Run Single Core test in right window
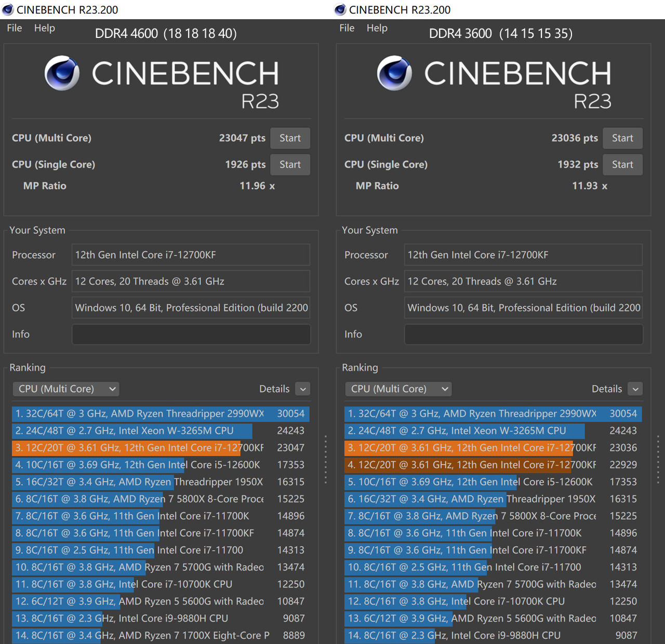 click(622, 165)
